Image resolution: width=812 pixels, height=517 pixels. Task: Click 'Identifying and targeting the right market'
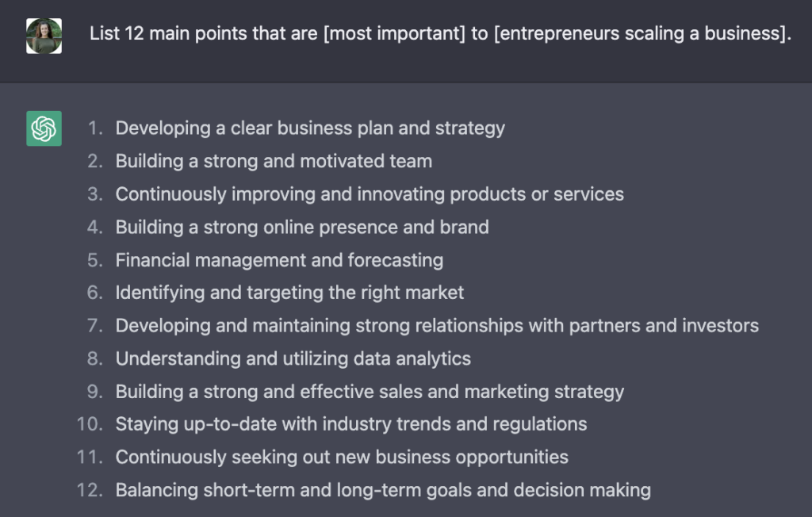coord(289,293)
